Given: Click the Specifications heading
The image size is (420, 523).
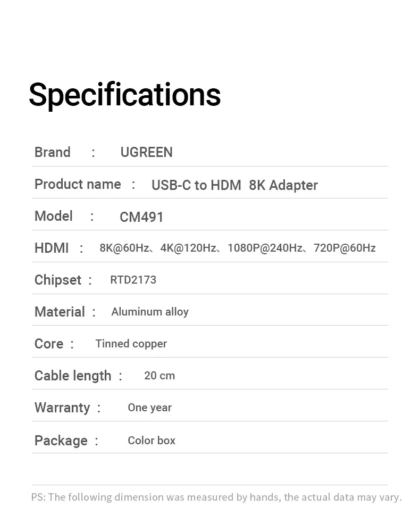Looking at the screenshot, I should (x=124, y=95).
